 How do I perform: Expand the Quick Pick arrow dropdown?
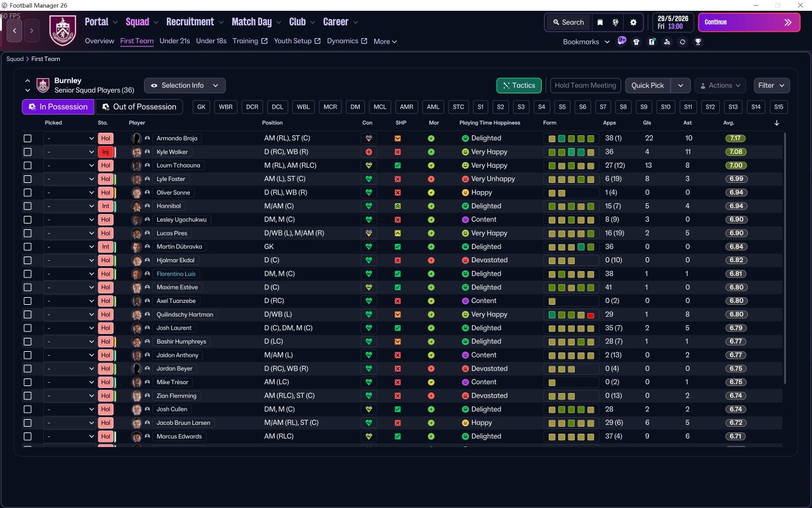click(681, 85)
